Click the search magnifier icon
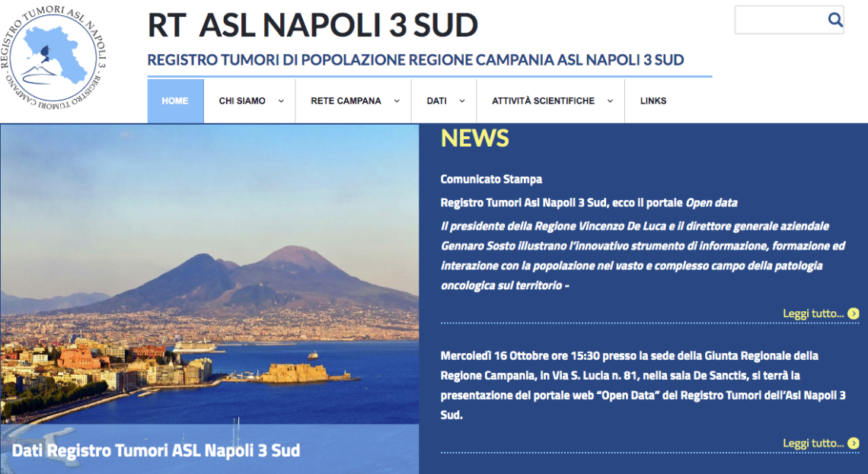The image size is (868, 474). pyautogui.click(x=834, y=20)
